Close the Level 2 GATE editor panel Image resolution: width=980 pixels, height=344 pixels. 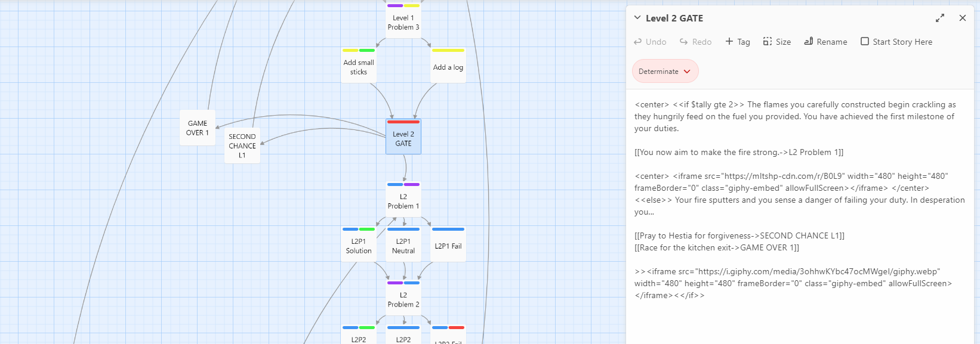963,18
